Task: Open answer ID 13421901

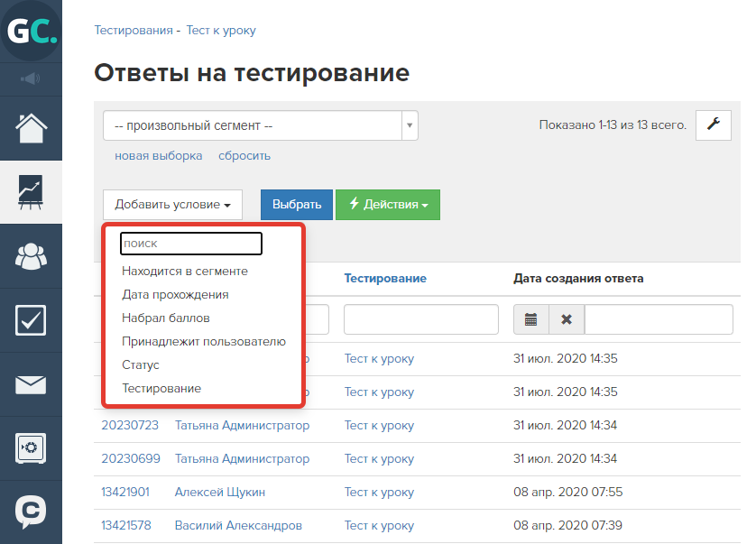Action: click(x=125, y=492)
